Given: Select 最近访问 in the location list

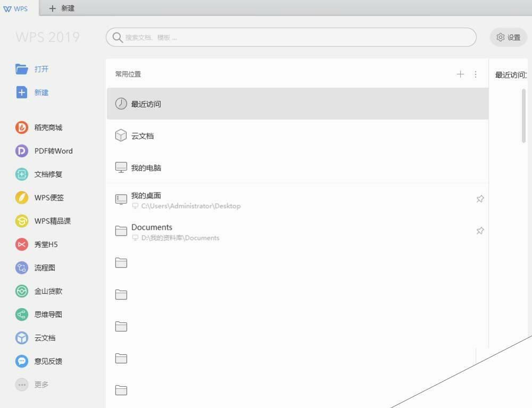Looking at the screenshot, I should 297,104.
